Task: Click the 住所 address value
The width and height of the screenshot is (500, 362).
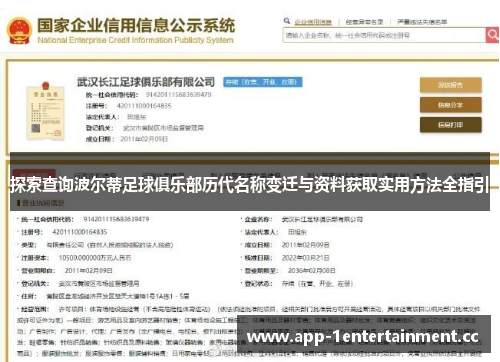Action: pos(118,296)
